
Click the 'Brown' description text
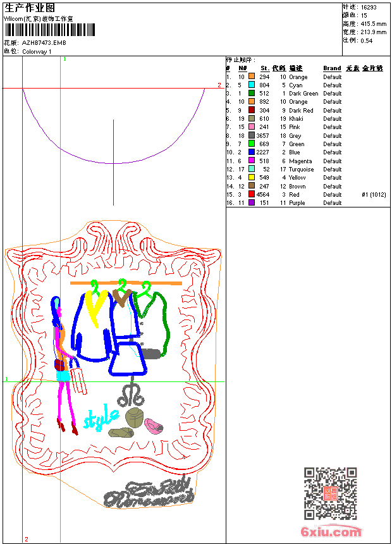pyautogui.click(x=297, y=187)
